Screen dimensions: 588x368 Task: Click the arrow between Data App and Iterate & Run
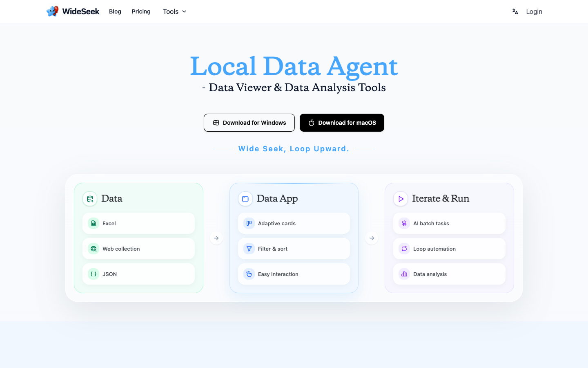coord(372,238)
